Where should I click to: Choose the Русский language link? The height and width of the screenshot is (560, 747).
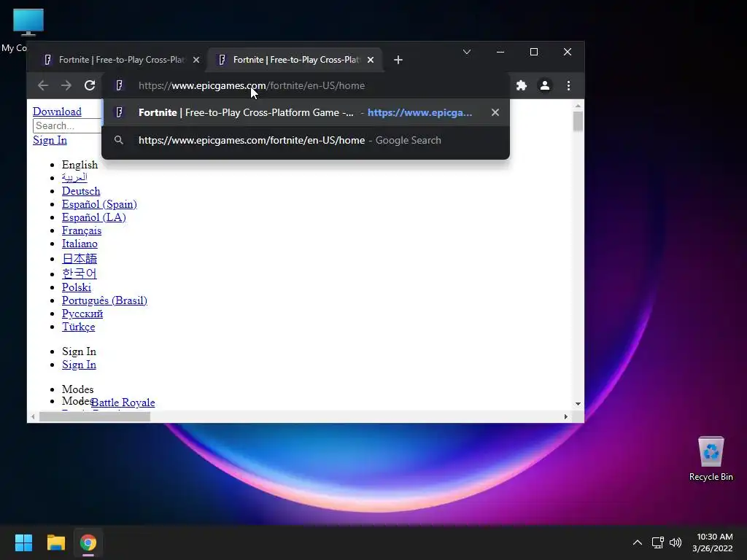(x=82, y=314)
